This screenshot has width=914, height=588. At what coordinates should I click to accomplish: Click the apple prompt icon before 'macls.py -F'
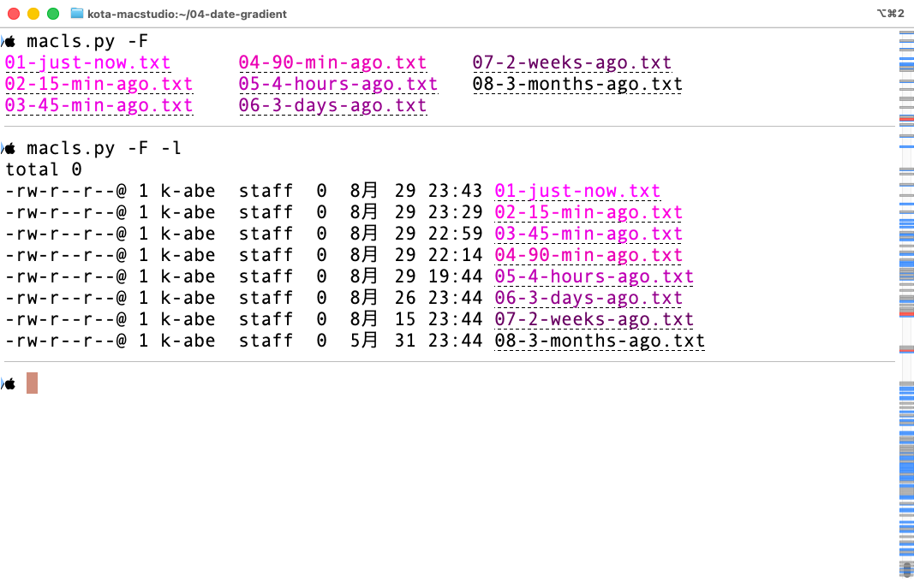(9, 41)
